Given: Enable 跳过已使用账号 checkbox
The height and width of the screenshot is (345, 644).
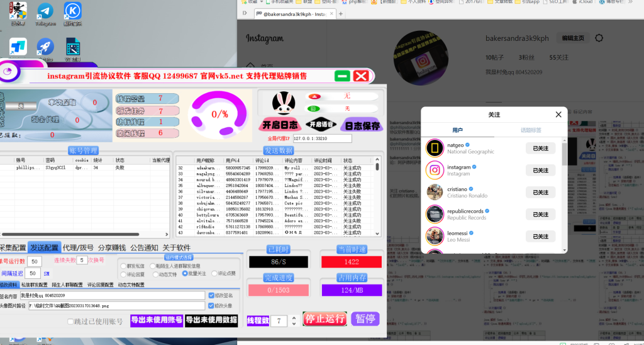Looking at the screenshot, I should (70, 322).
